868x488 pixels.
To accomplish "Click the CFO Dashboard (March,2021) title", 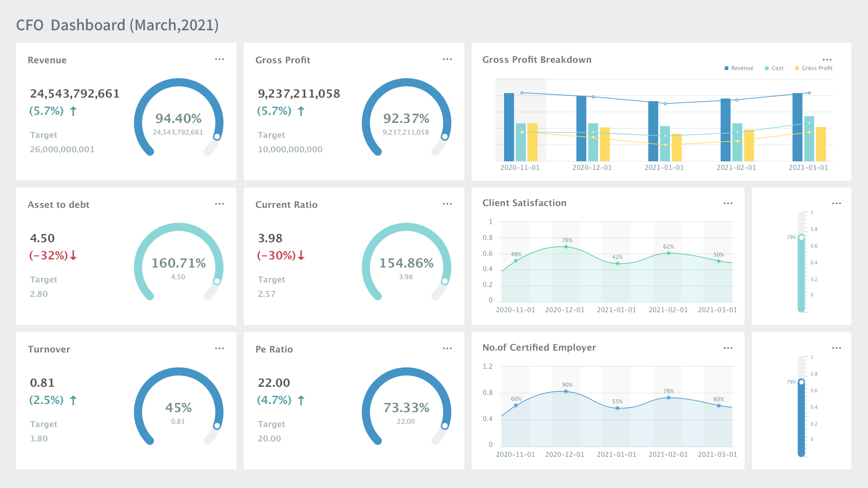I will point(118,25).
